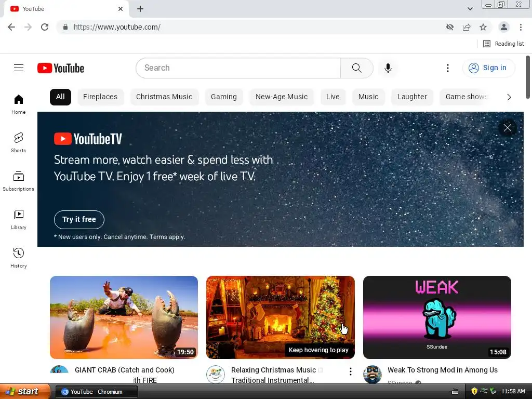Open Shorts from the sidebar

(18, 143)
